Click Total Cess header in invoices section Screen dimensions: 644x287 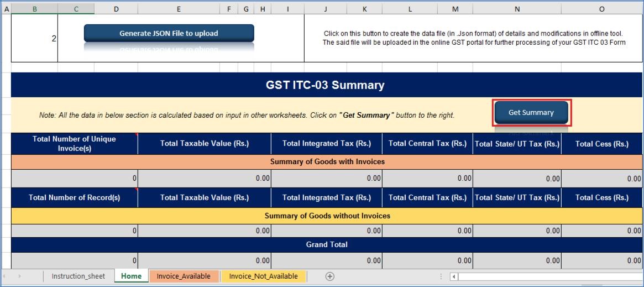click(x=602, y=143)
